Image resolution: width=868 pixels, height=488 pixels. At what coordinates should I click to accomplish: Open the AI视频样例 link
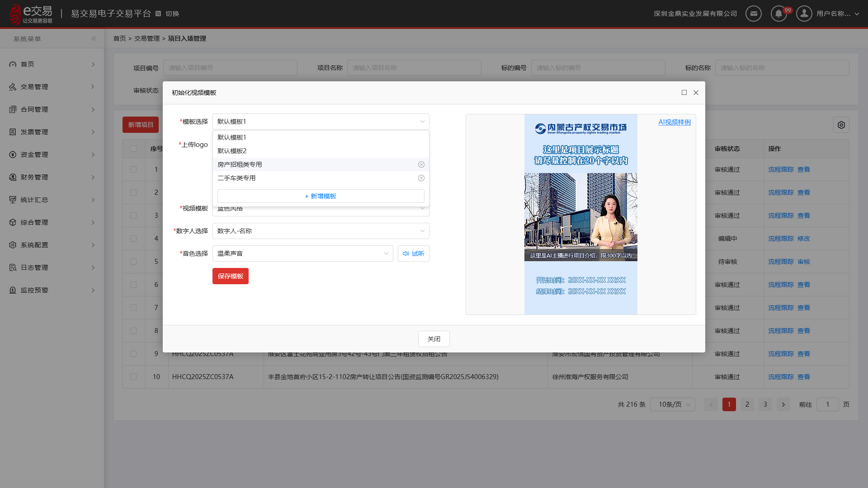(675, 122)
